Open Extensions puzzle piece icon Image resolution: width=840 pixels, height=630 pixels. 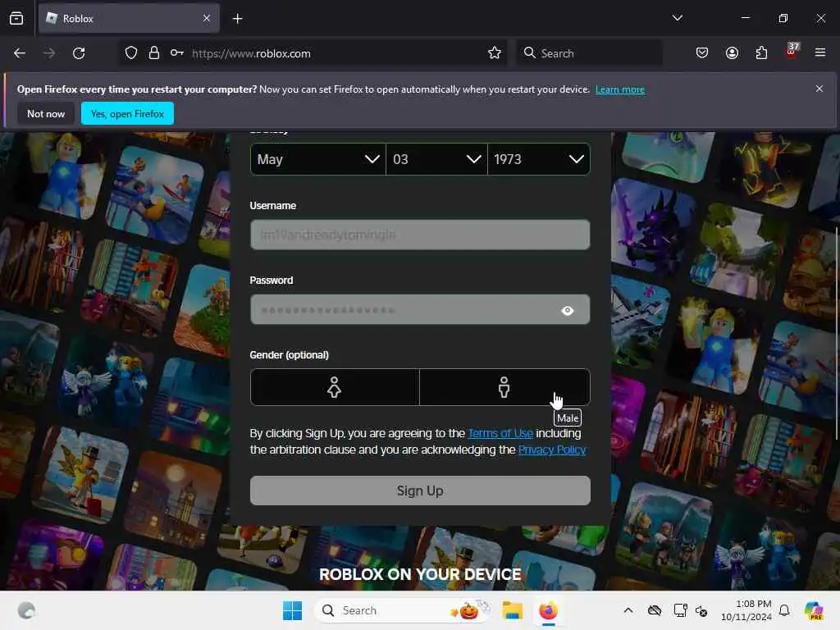761,53
